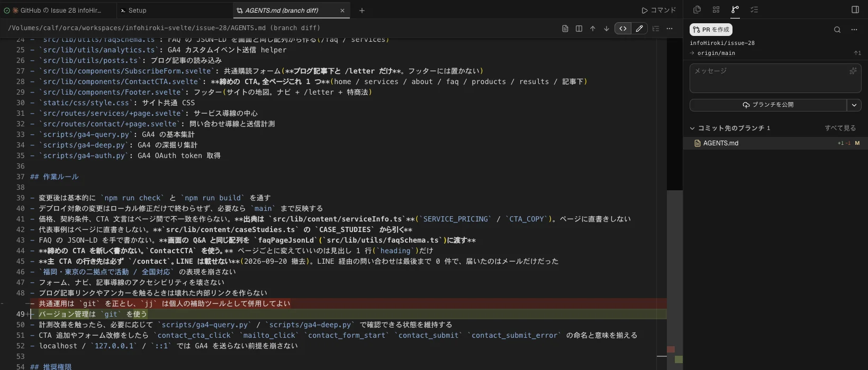
Task: Open the checklist tasks panel icon
Action: tap(754, 10)
